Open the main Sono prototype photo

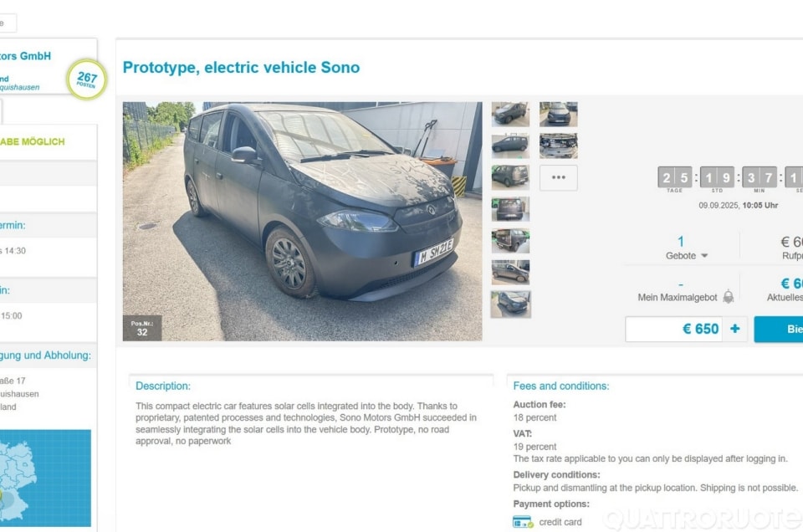pos(302,221)
